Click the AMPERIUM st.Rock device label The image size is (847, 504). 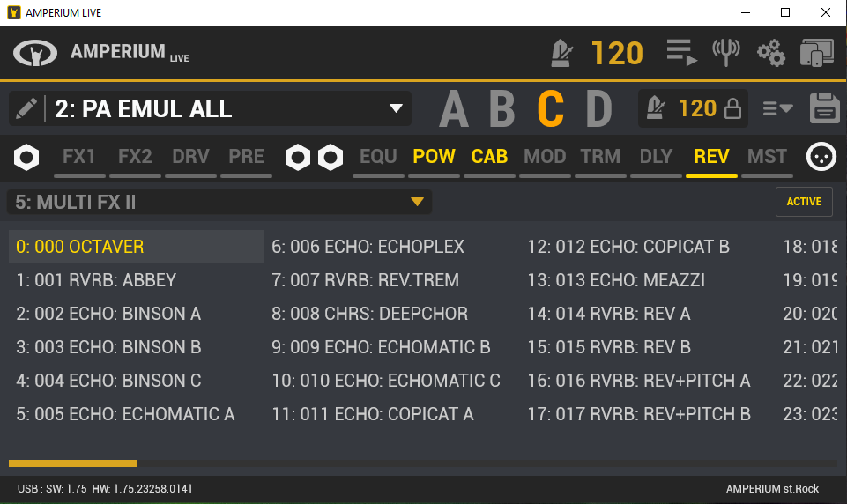coord(772,489)
